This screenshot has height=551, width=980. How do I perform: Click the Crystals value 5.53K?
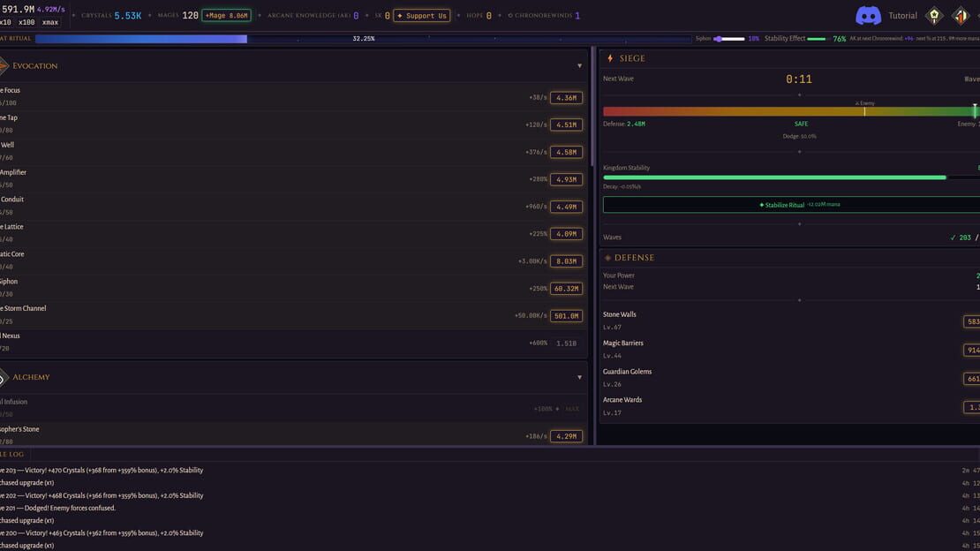pos(127,16)
